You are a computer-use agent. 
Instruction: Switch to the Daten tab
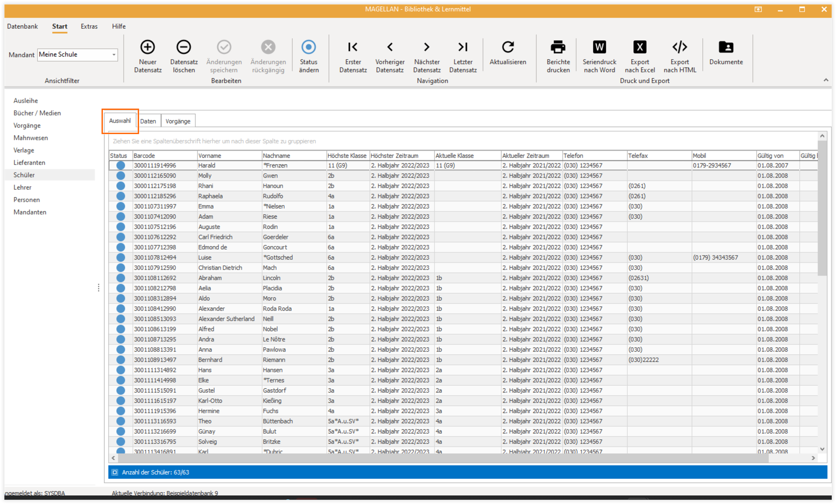148,121
